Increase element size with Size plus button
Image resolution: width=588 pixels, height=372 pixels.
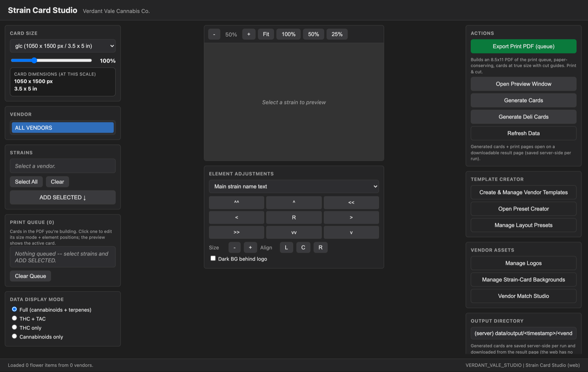pyautogui.click(x=250, y=248)
